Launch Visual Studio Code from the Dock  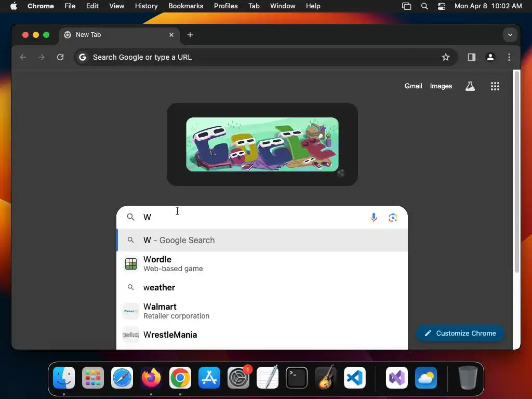(x=354, y=378)
